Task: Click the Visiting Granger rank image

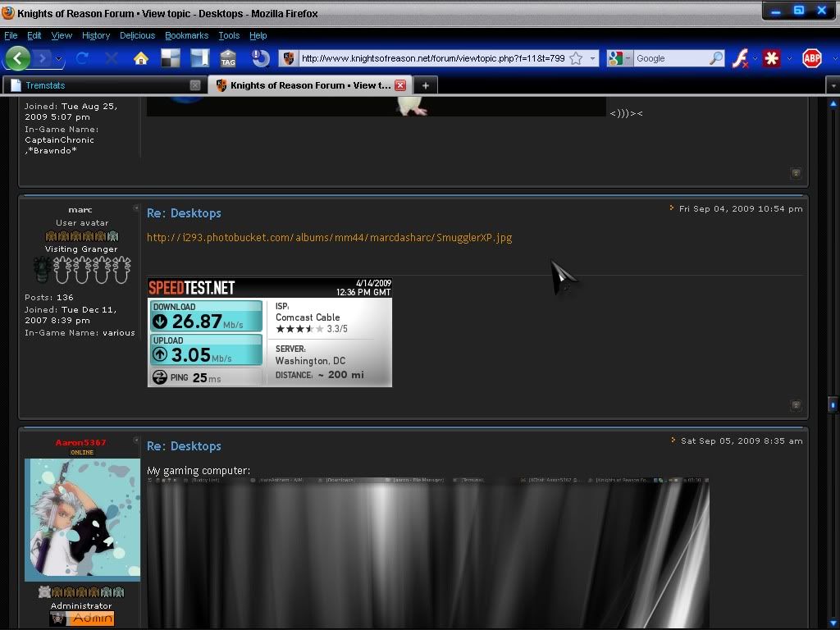Action: pos(81,269)
